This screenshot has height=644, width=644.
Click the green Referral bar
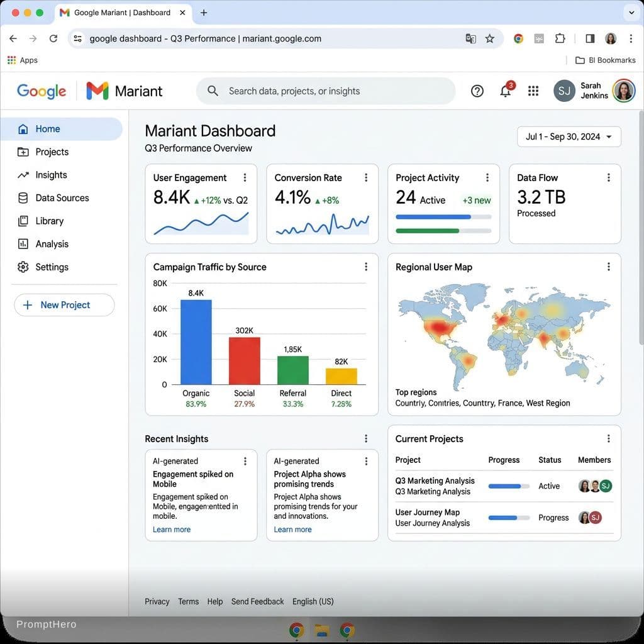tap(293, 370)
